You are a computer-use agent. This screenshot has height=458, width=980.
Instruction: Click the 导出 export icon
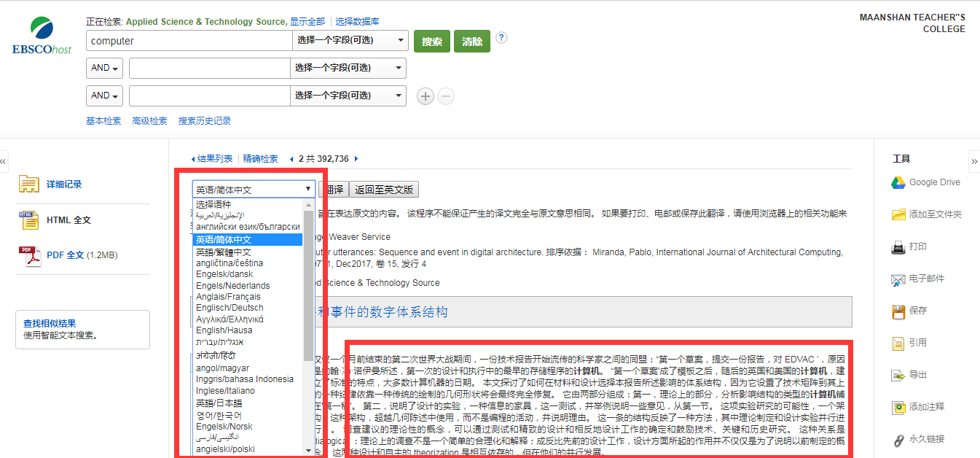[x=898, y=375]
